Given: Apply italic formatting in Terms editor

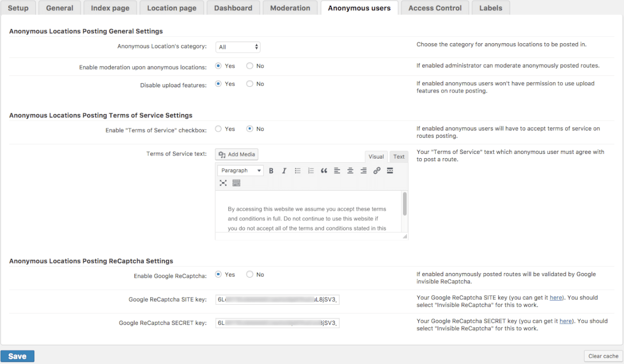Looking at the screenshot, I should [x=284, y=171].
